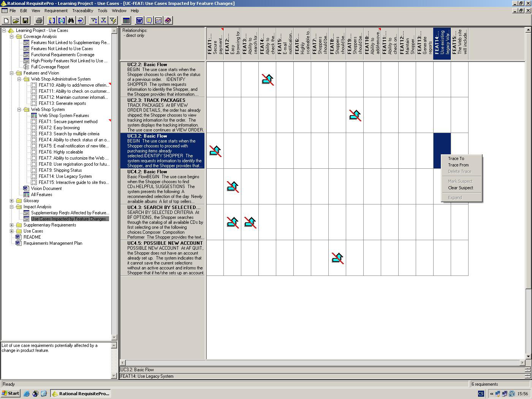The height and width of the screenshot is (399, 532).
Task: Show hidden tray icons with the chevron
Action: pos(492,394)
